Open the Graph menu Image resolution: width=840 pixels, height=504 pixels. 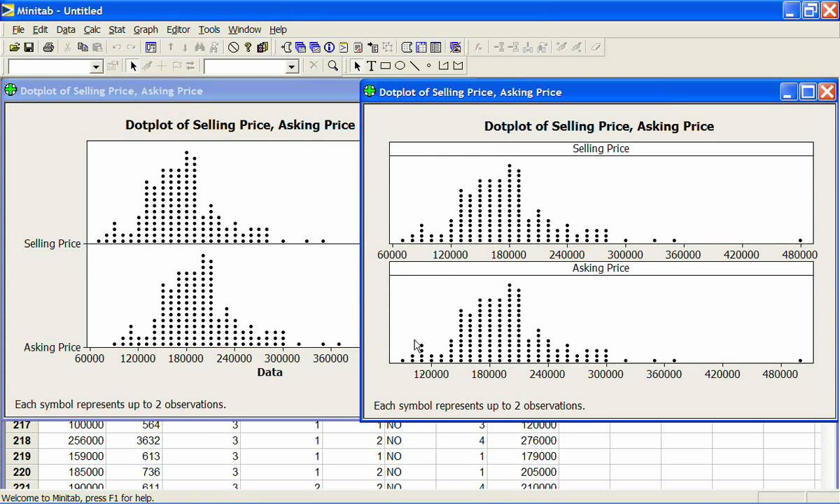(x=146, y=29)
